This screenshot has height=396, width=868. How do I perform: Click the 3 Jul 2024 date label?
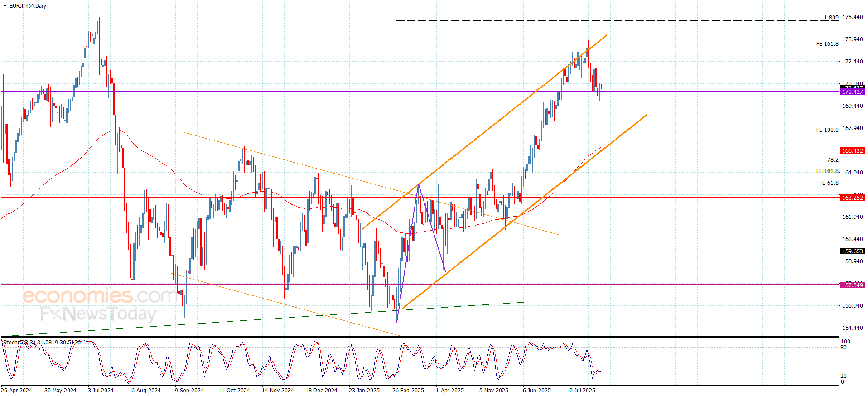pos(101,391)
